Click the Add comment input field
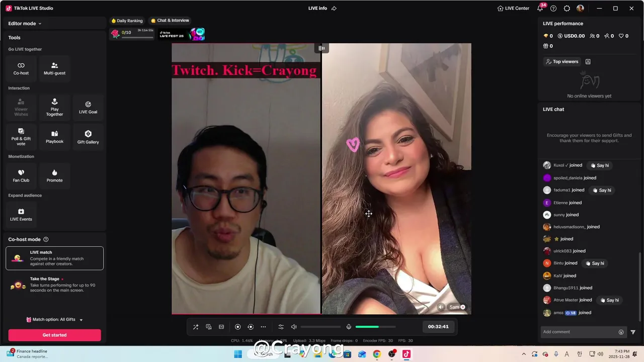The height and width of the screenshot is (362, 644). tap(579, 332)
